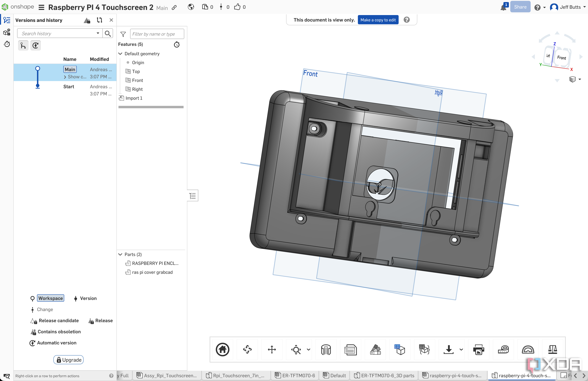Click the release management icon in panel header
Image resolution: width=588 pixels, height=381 pixels.
87,20
